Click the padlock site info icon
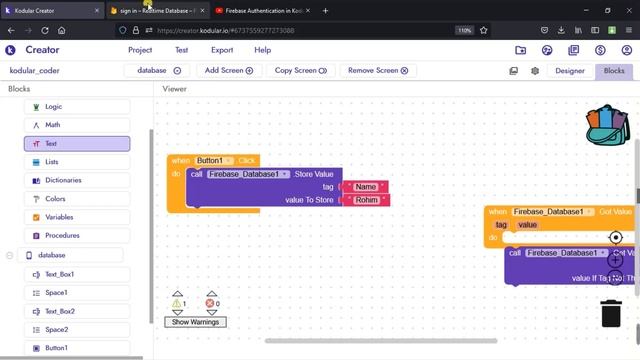The image size is (640, 360). point(136,30)
